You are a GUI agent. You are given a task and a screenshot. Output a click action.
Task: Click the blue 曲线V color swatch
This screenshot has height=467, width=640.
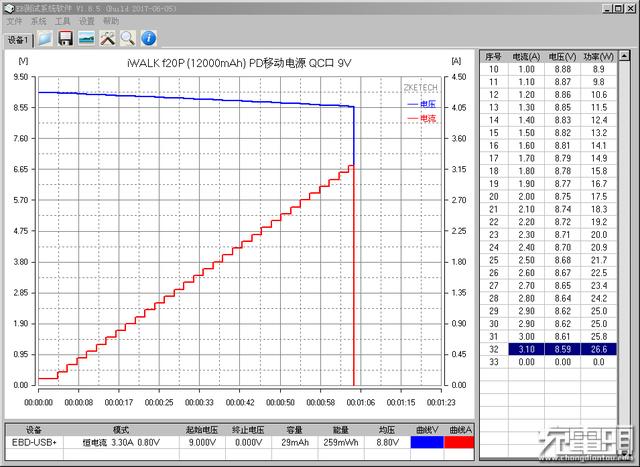427,442
